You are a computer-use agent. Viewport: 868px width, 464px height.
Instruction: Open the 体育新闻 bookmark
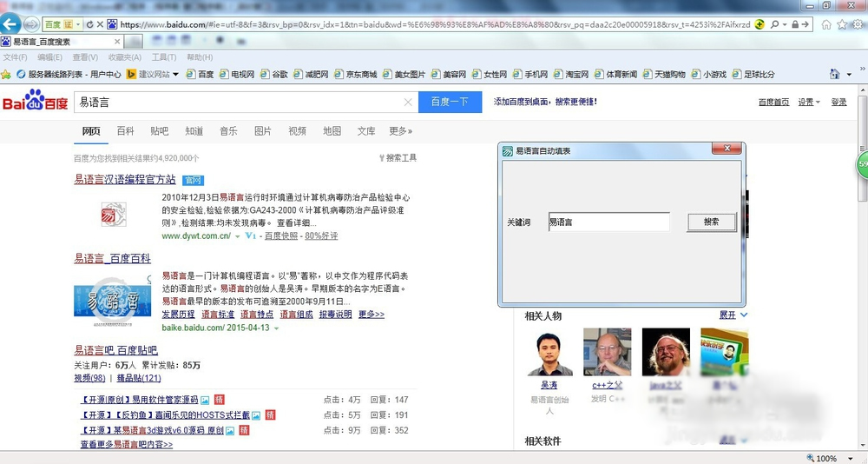click(615, 74)
